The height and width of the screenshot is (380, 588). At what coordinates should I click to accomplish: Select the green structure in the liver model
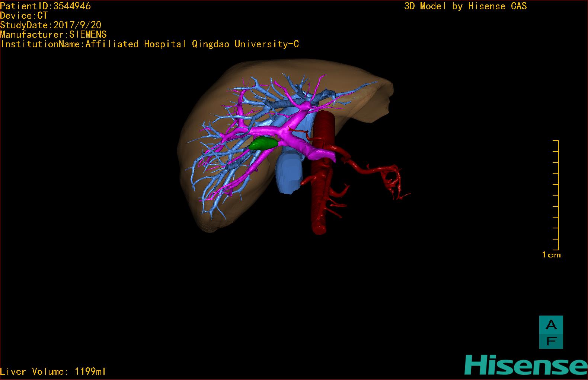[x=263, y=143]
